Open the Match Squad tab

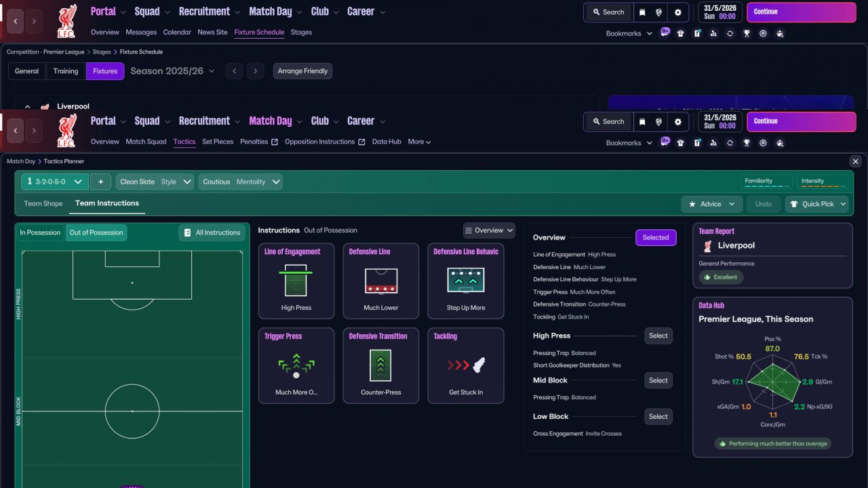(146, 142)
